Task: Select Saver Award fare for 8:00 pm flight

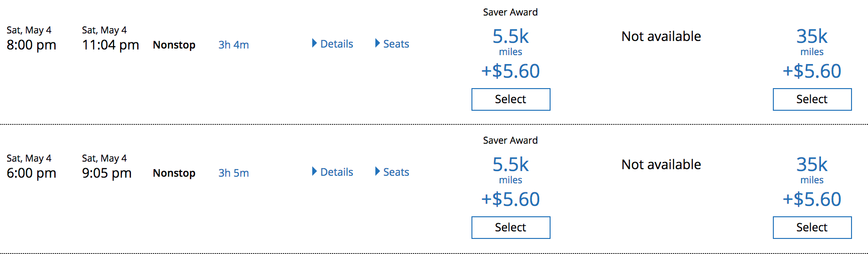Action: tap(511, 99)
